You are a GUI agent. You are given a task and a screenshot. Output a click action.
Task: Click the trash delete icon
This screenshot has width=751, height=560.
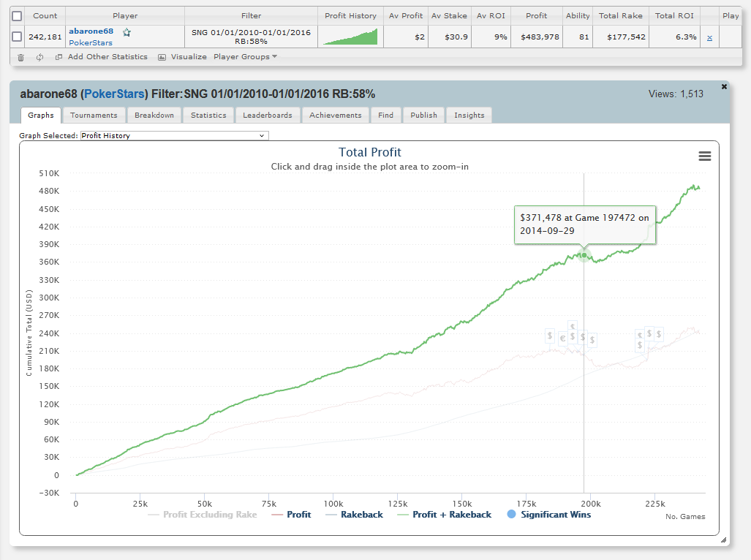pos(20,57)
